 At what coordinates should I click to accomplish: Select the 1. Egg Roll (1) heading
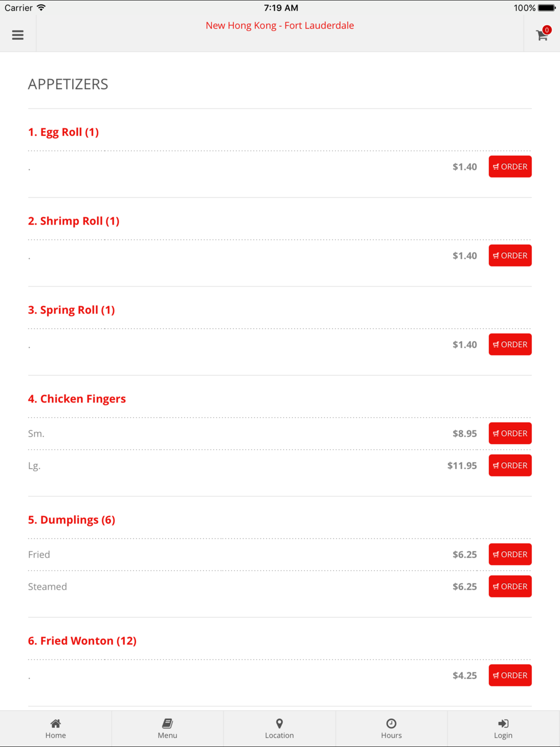point(63,132)
